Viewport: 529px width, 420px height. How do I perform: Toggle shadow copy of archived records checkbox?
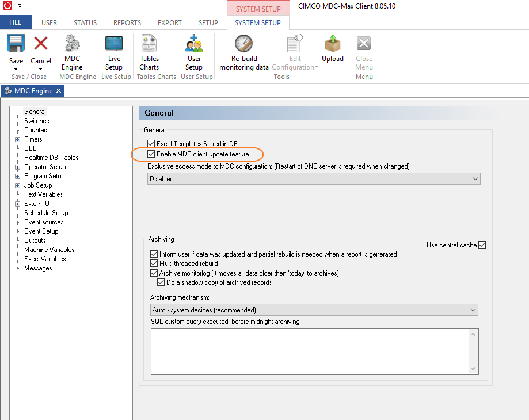pos(161,282)
